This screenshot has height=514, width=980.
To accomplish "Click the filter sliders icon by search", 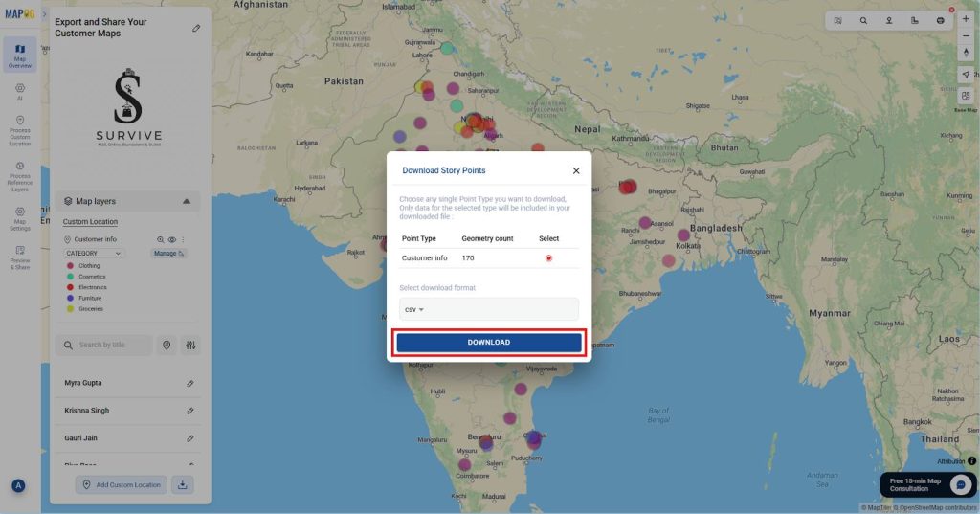I will coord(190,345).
